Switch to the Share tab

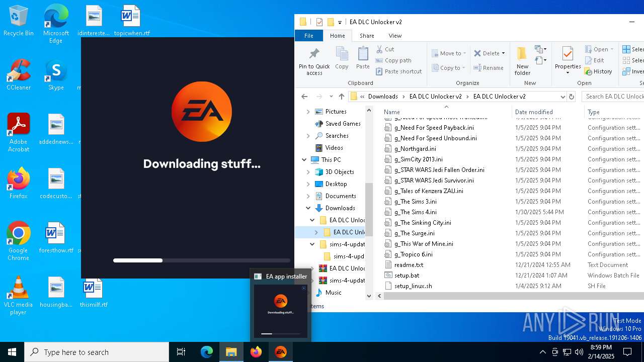(x=367, y=36)
